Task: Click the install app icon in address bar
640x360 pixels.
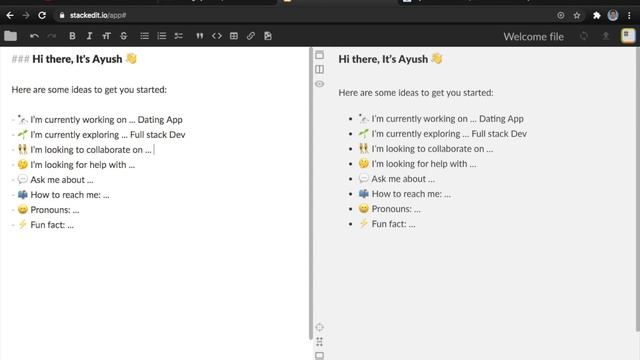Action: (x=561, y=16)
